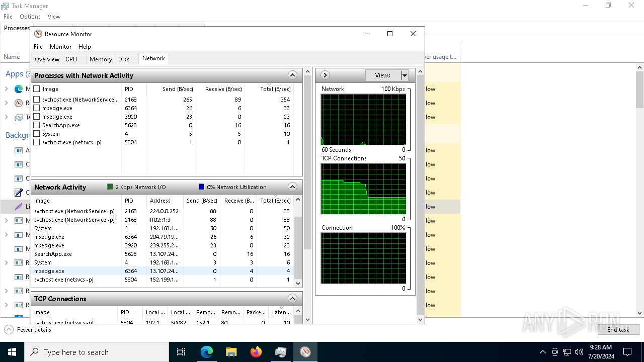Select msedge.exe 13.107.24 row in Network Activity
This screenshot has width=644, height=362.
163,271
